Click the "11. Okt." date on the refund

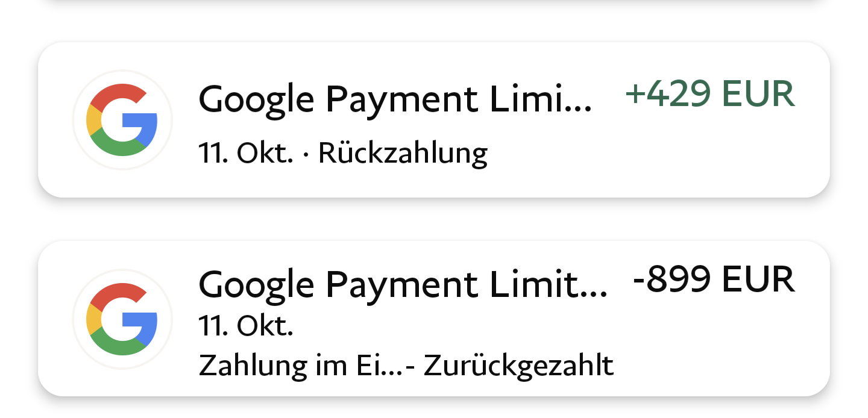pyautogui.click(x=245, y=153)
